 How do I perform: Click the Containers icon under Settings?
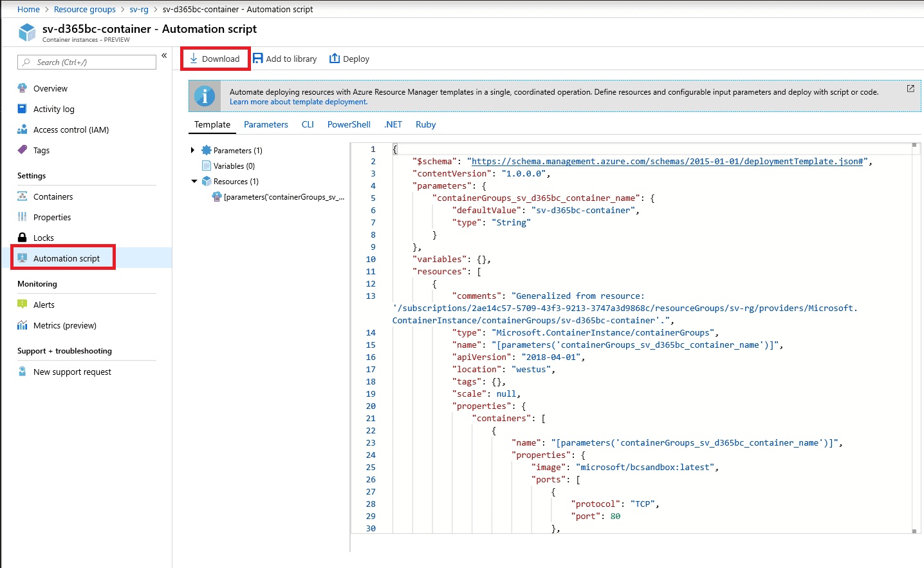pyautogui.click(x=23, y=196)
